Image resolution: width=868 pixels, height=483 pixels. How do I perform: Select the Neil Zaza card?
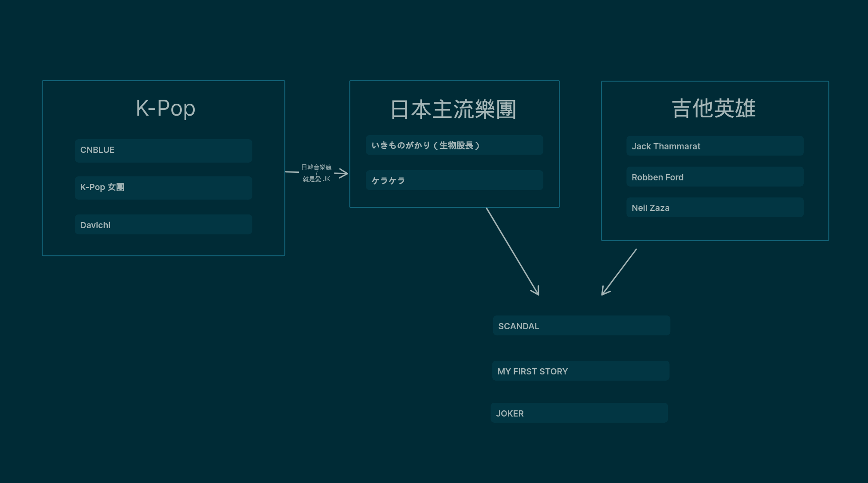pyautogui.click(x=715, y=207)
